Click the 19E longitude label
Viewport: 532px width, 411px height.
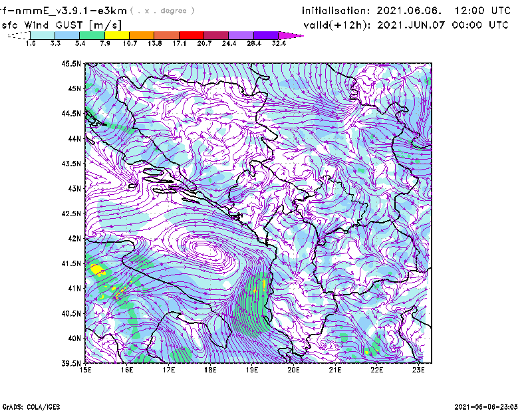coord(252,370)
